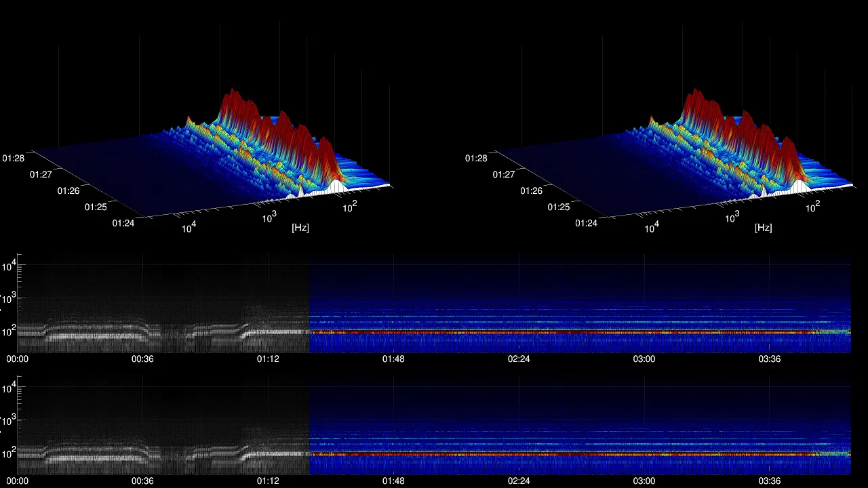
Task: Seek to 00:00 on the lower spectrogram timeline
Action: click(18, 481)
